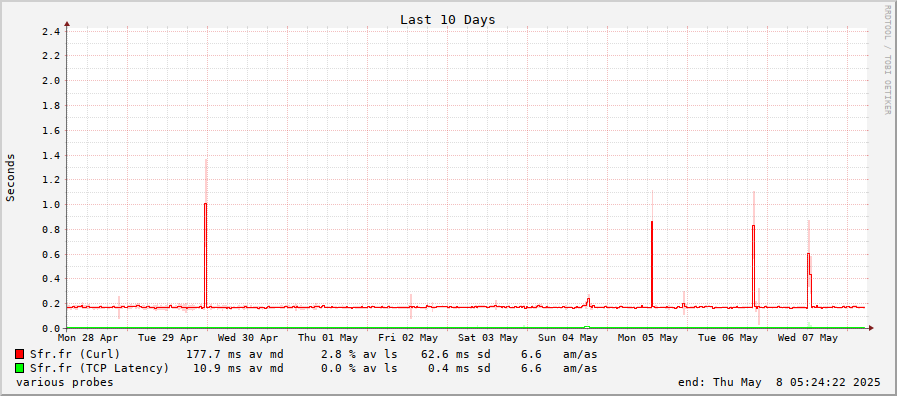Click the 1.0 second spike on Tue 29 Apr
The height and width of the screenshot is (396, 897).
click(x=205, y=204)
